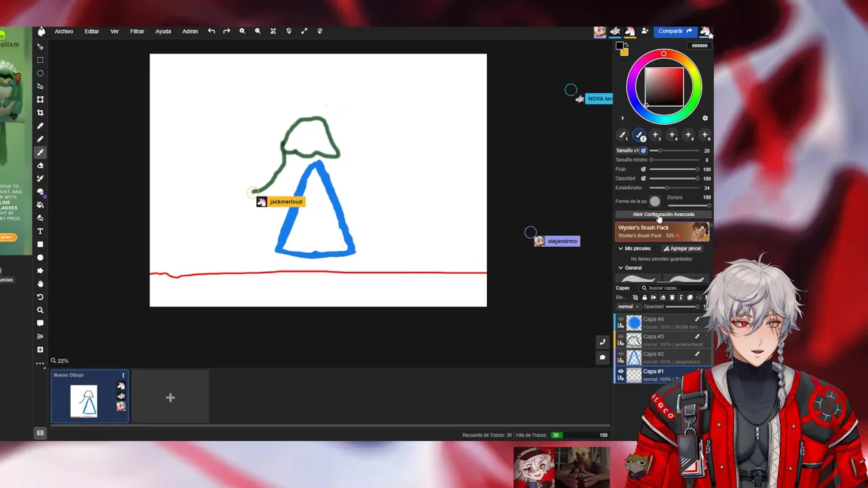868x488 pixels.
Task: Select the brush tool in left toolbar
Action: pos(40,152)
